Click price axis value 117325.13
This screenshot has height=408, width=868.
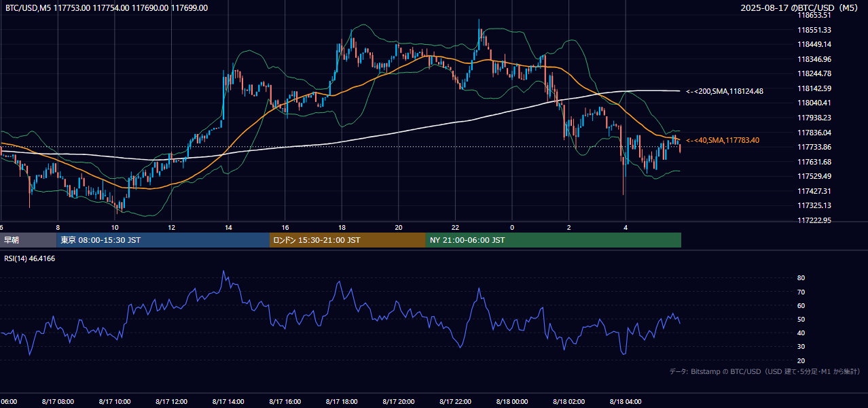click(814, 205)
